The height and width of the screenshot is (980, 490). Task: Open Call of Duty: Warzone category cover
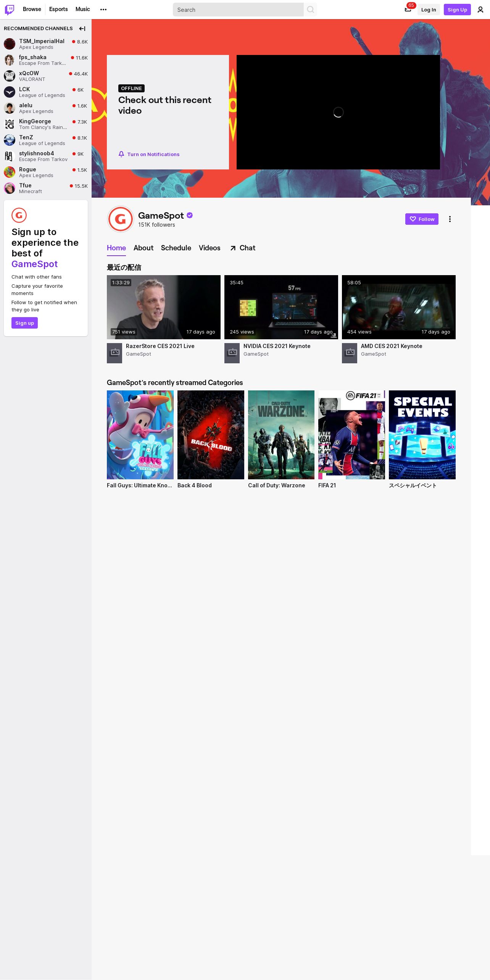(281, 435)
